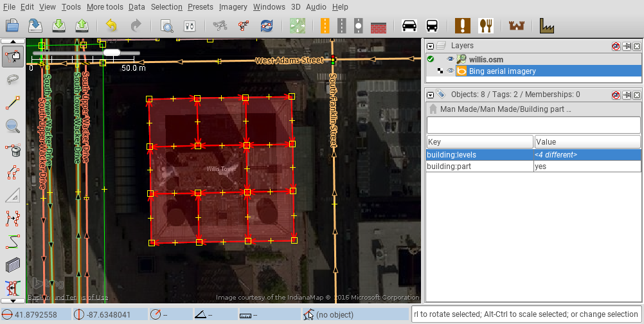Select the building:levels tag row
The width and height of the screenshot is (644, 324).
pos(533,155)
